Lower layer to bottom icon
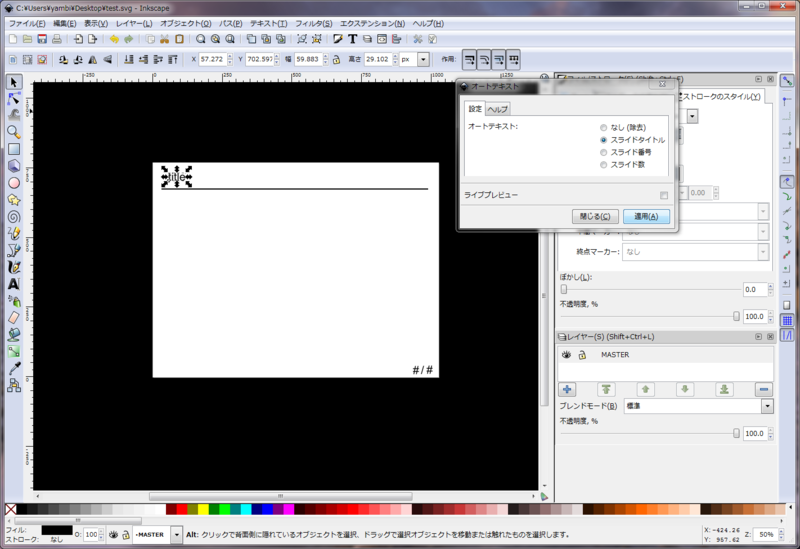Screen dimensions: 800x549 (x=724, y=389)
